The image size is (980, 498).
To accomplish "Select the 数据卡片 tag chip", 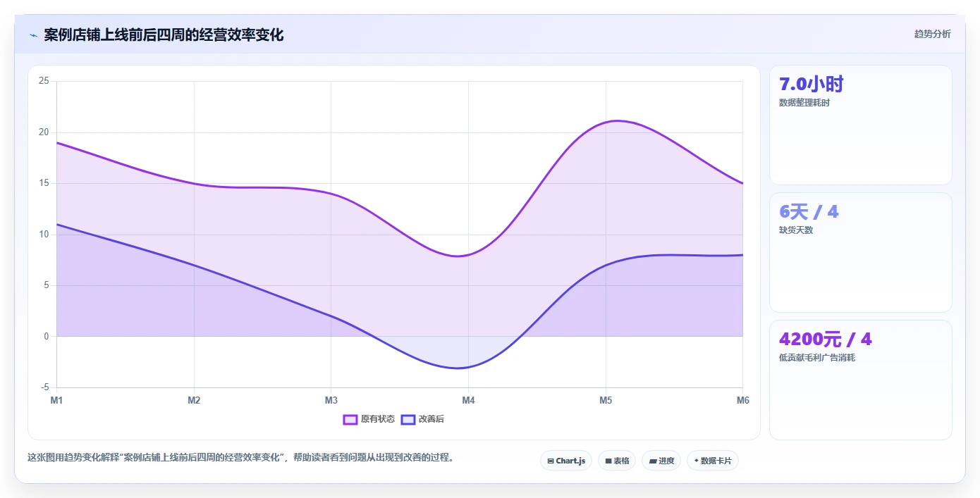I will point(713,461).
